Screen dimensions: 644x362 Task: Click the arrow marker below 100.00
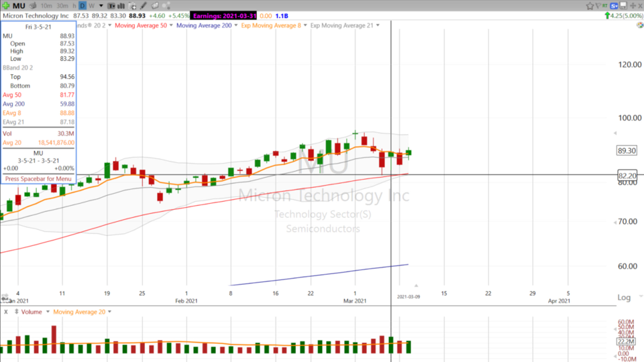tap(615, 133)
